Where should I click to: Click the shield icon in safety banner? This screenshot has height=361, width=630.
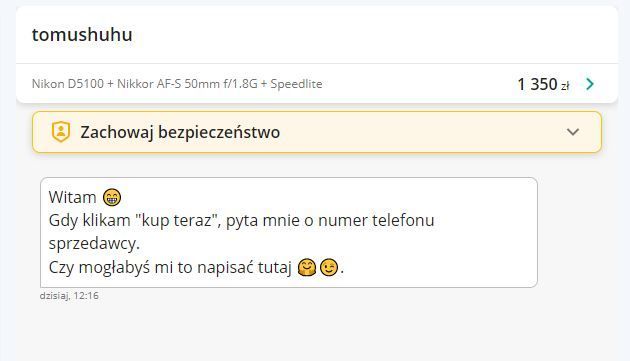click(61, 132)
